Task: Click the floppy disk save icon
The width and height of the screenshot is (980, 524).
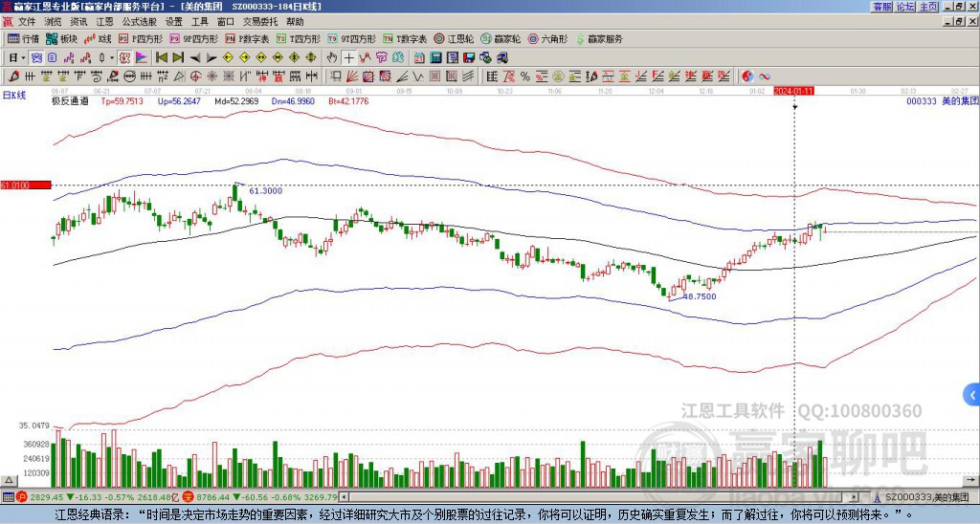Action: click(469, 58)
